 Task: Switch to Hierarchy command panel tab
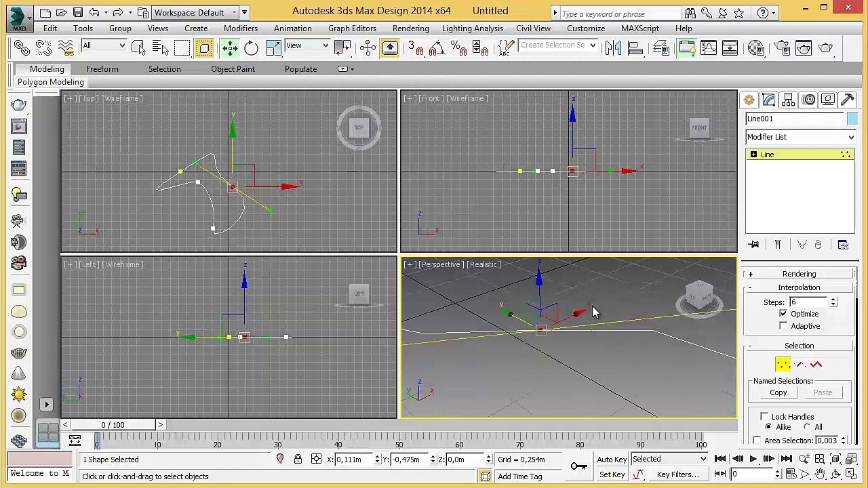[x=788, y=100]
